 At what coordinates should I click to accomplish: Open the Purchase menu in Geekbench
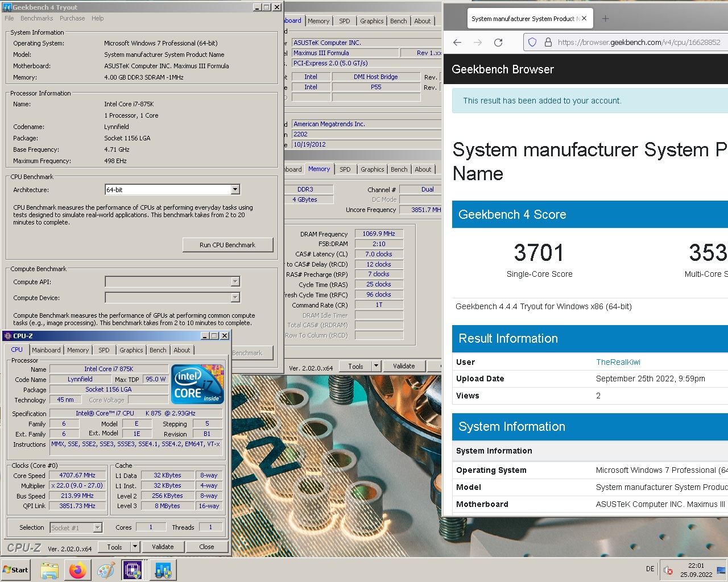pyautogui.click(x=72, y=18)
